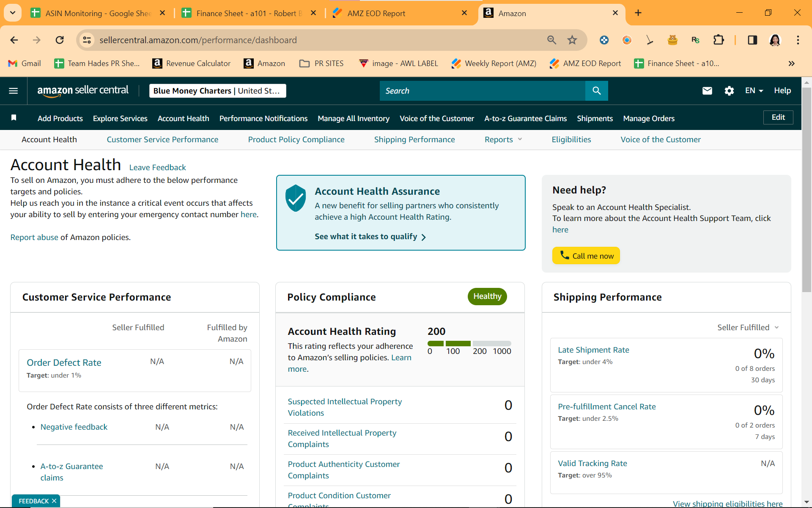Open the Seller Fulfilled shipping dropdown
Screen dimensions: 812x508
748,327
